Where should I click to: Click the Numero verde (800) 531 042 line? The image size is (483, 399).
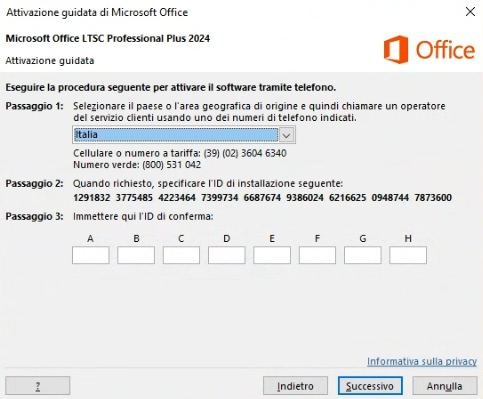pyautogui.click(x=137, y=165)
